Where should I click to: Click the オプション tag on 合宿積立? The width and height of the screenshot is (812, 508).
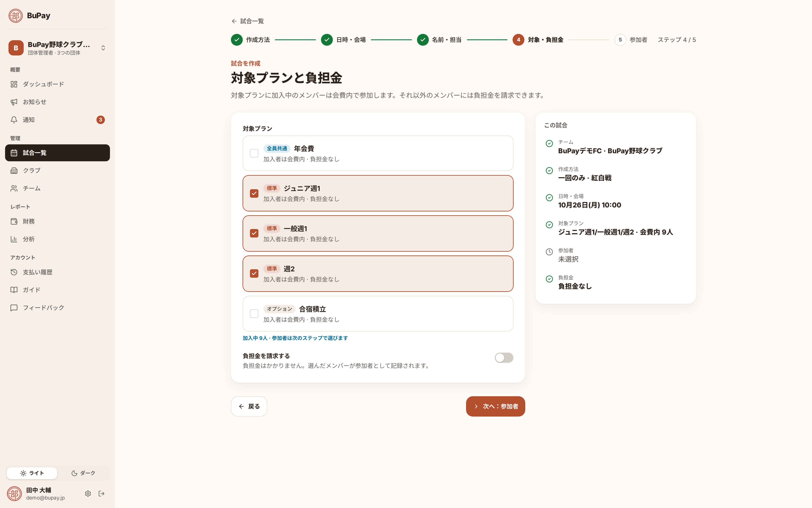pyautogui.click(x=279, y=309)
